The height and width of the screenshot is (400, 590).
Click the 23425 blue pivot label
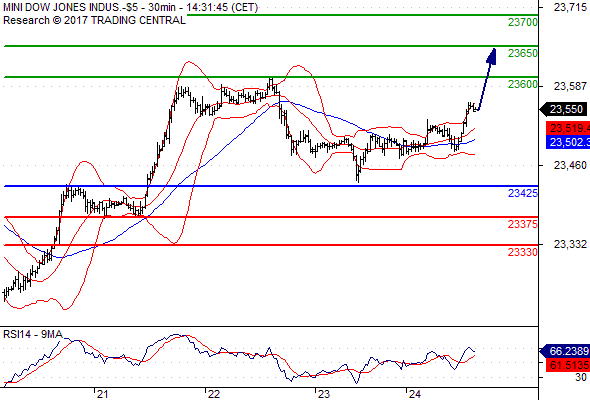(523, 193)
